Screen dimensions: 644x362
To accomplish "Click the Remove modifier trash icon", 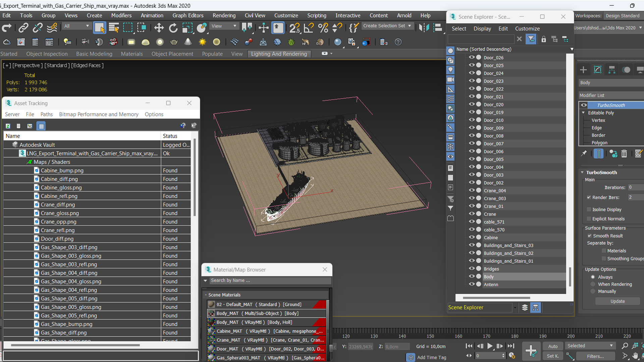I will tap(624, 154).
